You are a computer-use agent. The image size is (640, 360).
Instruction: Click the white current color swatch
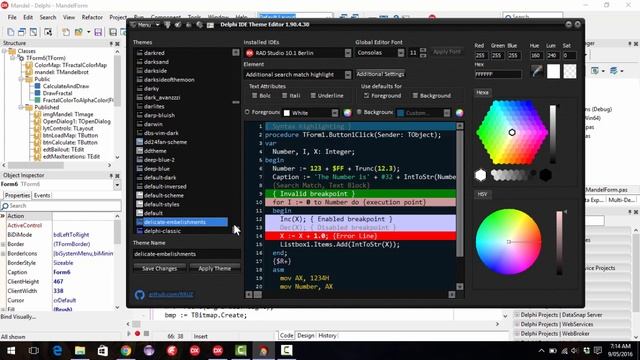(553, 71)
